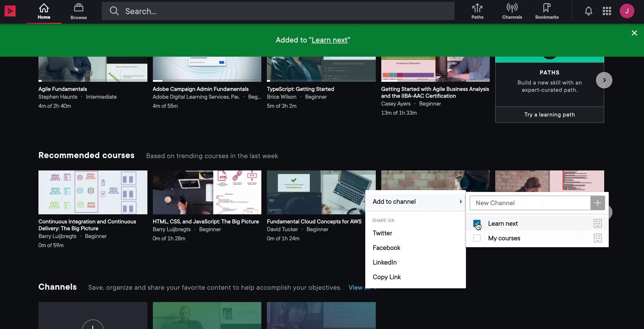This screenshot has height=329, width=644.
Task: Check the My courses checkbox
Action: point(477,238)
